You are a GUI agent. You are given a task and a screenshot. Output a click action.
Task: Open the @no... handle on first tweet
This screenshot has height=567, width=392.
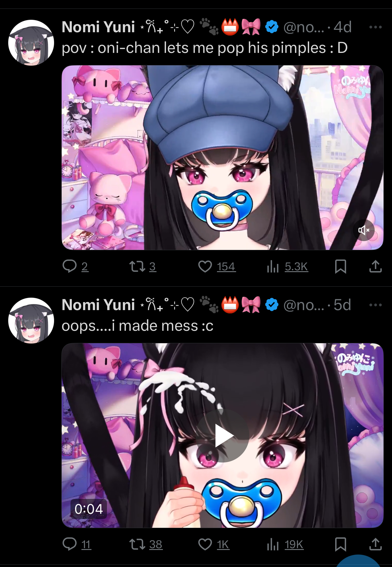304,27
